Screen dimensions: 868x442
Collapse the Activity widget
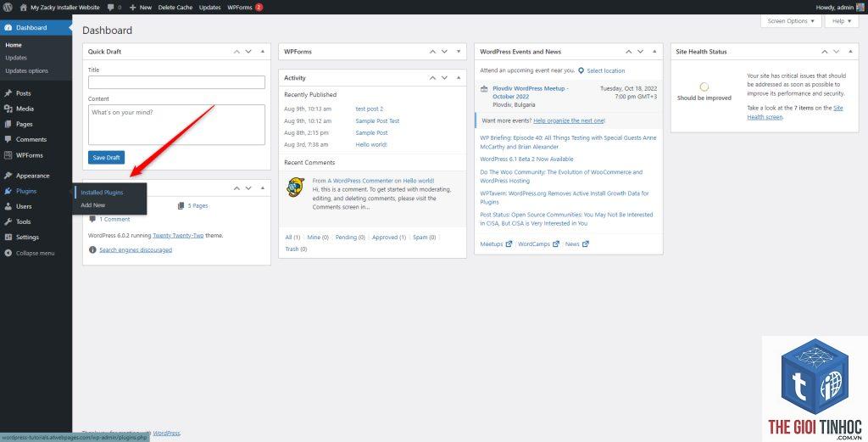click(459, 78)
